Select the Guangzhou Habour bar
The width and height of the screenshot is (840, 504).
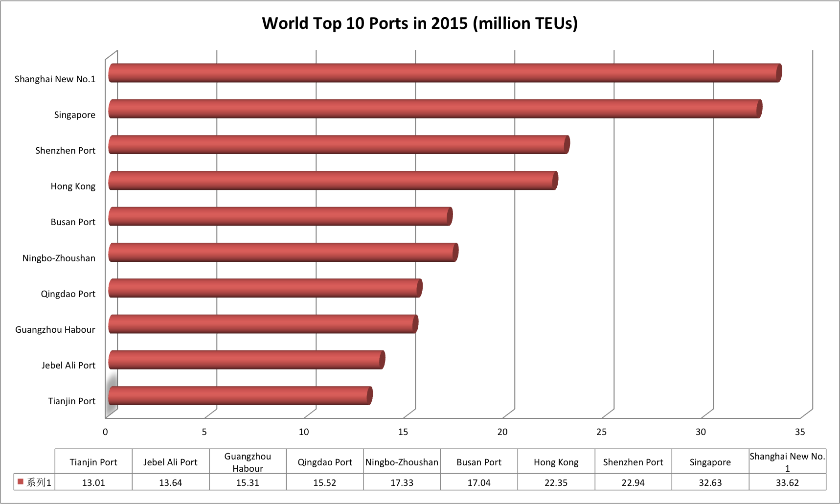tap(263, 324)
